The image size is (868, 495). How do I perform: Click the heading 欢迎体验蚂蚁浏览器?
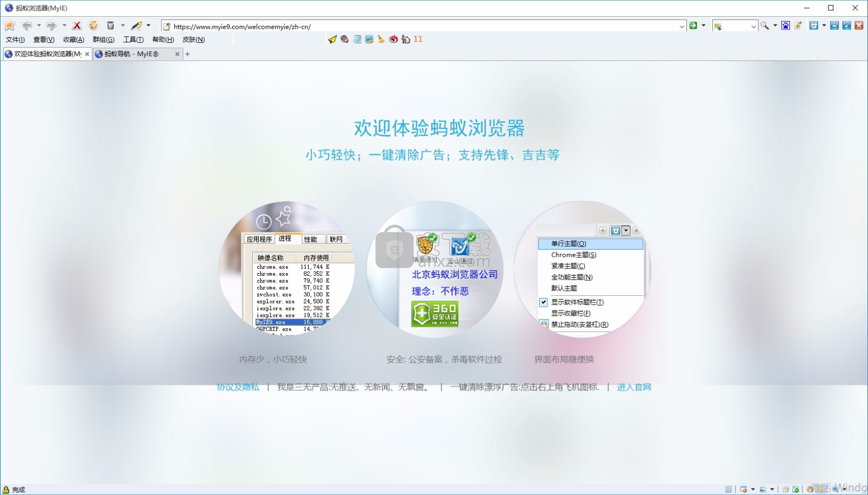click(439, 128)
